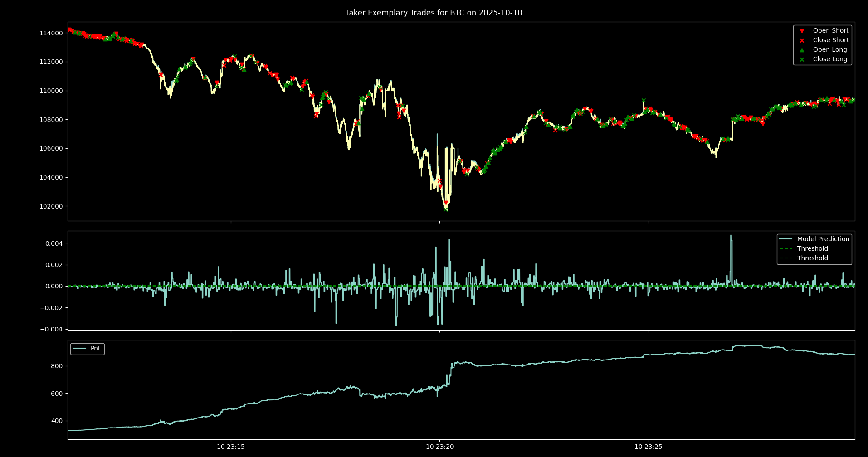Click the red Open Short triangle legend marker
868x457 pixels.
(802, 31)
